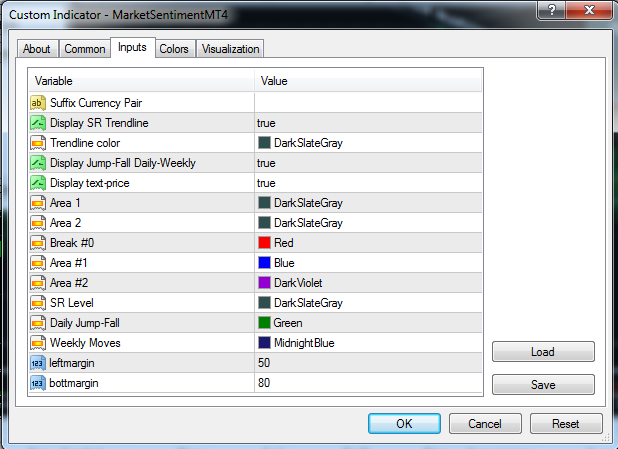Click the color icon beside SR Level
The width and height of the screenshot is (618, 449).
[38, 303]
